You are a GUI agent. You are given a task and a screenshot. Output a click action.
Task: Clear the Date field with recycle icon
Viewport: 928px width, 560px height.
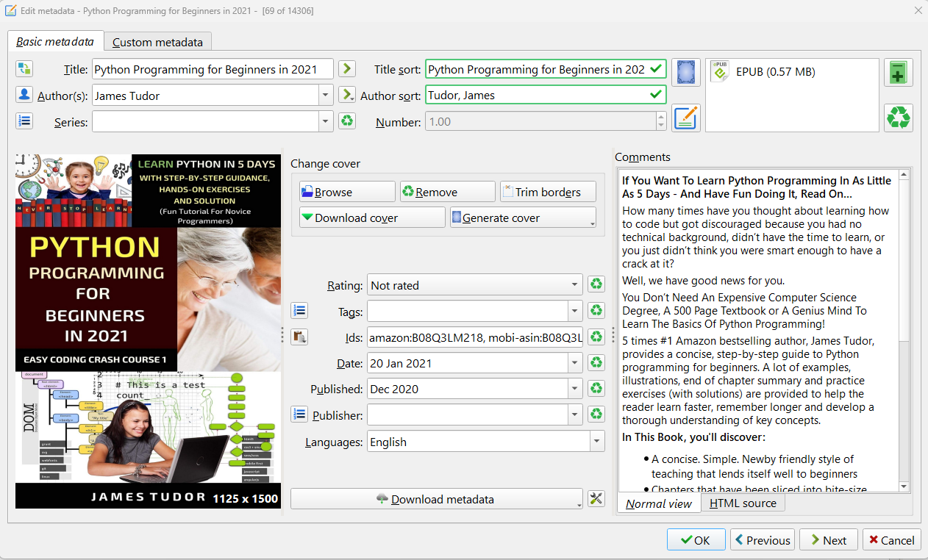point(596,362)
